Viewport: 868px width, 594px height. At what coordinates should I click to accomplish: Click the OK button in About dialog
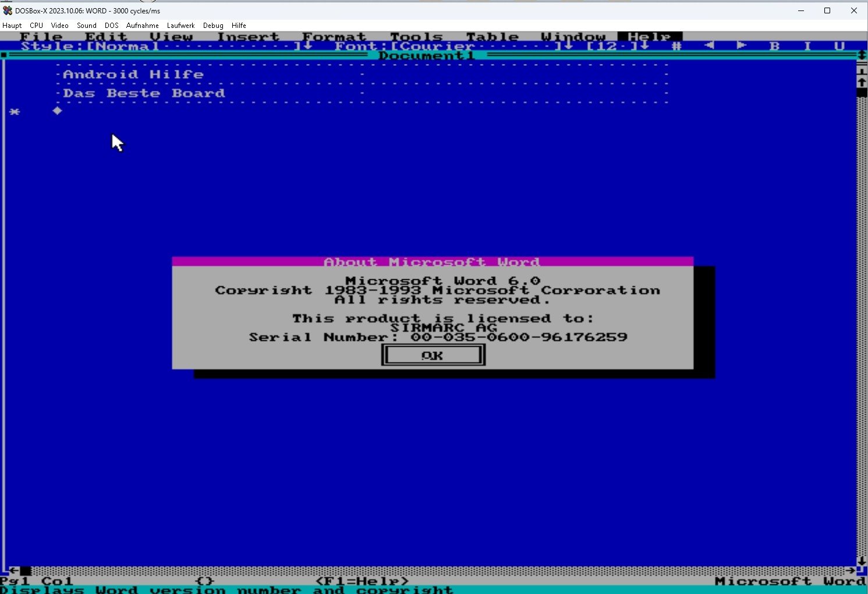pos(433,355)
